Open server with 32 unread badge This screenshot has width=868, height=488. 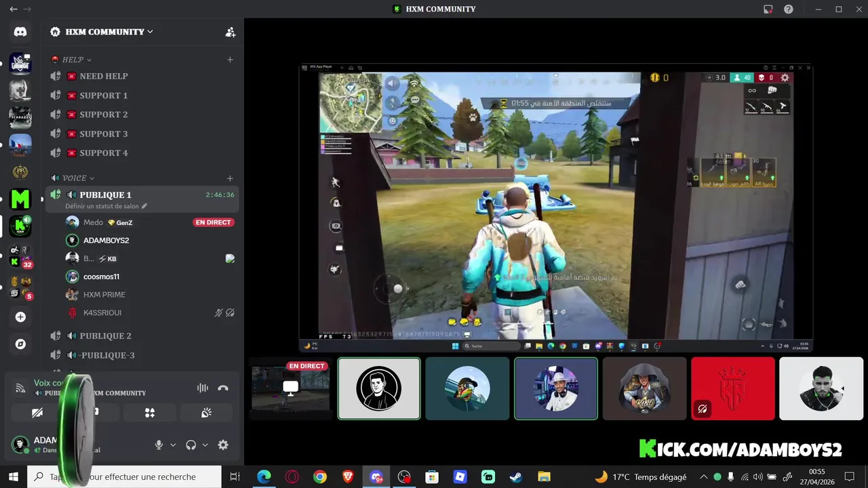[20, 256]
